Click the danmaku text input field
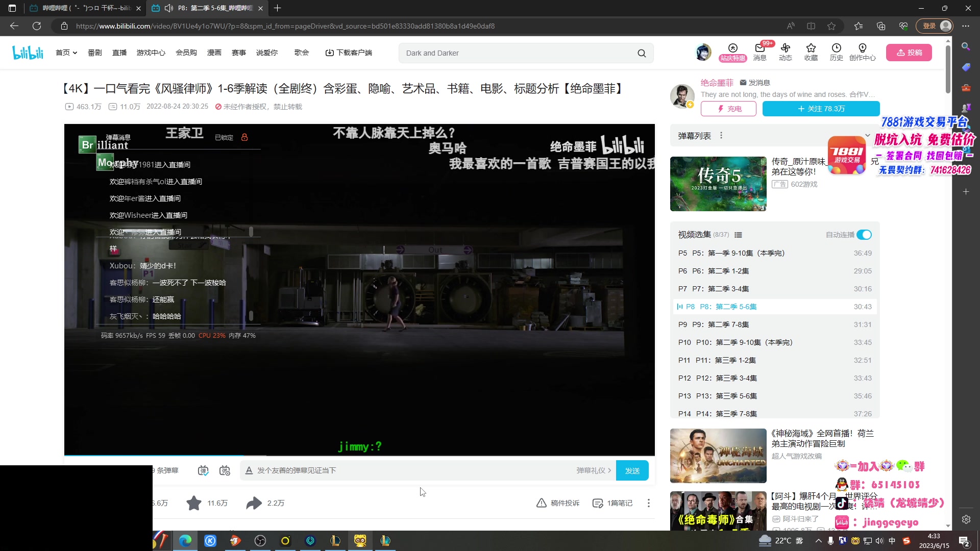Screen dimensions: 980x551 [x=414, y=470]
